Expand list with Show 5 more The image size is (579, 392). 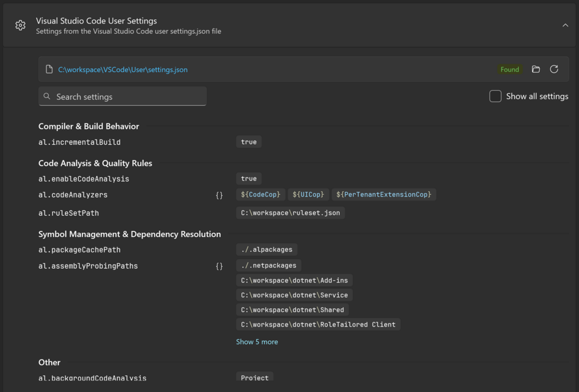click(257, 342)
